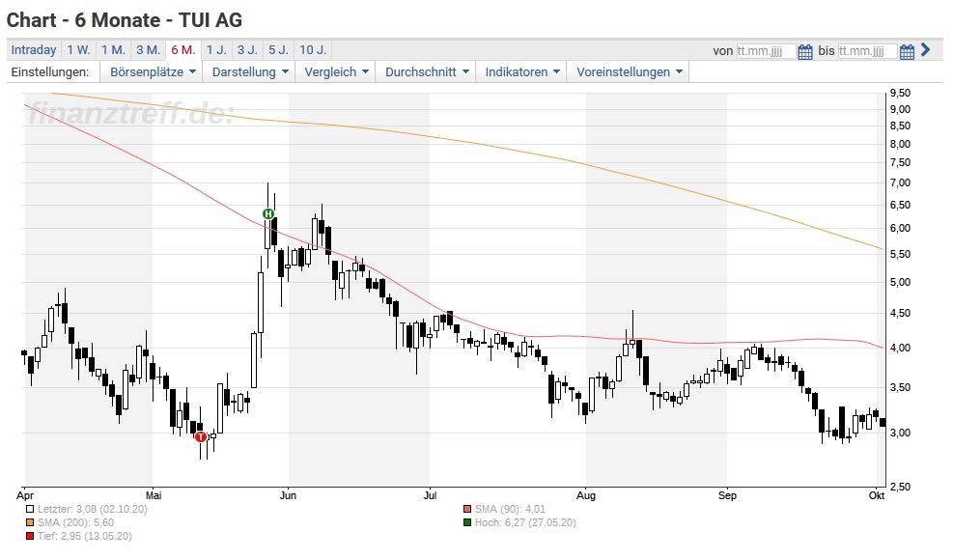The image size is (953, 560).
Task: Click the 'Einstellungen:' label
Action: 50,71
